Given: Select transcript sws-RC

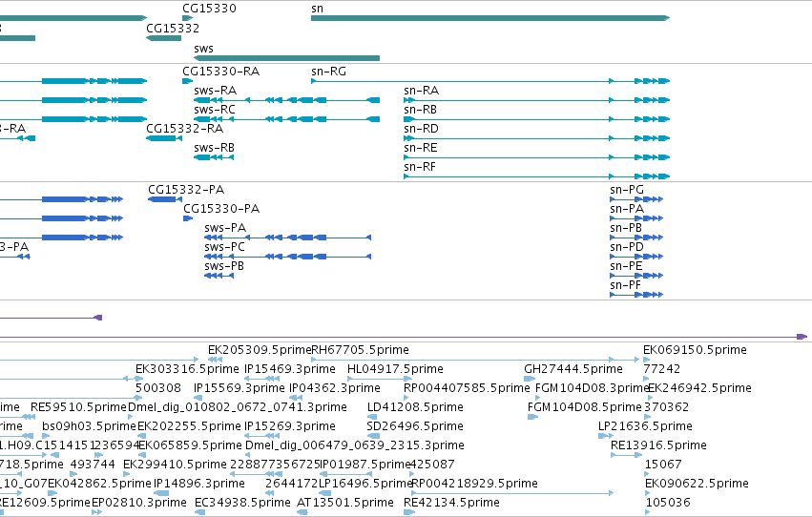Looking at the screenshot, I should (x=286, y=119).
